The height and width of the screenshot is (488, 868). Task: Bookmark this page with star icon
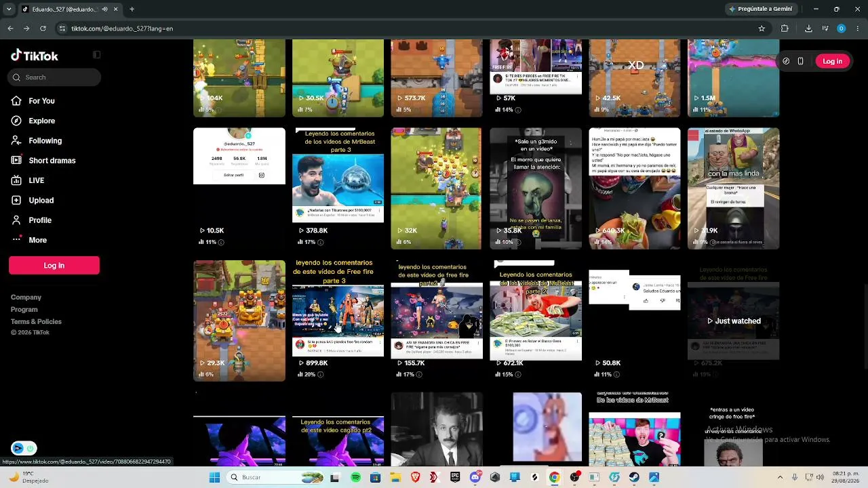(762, 28)
